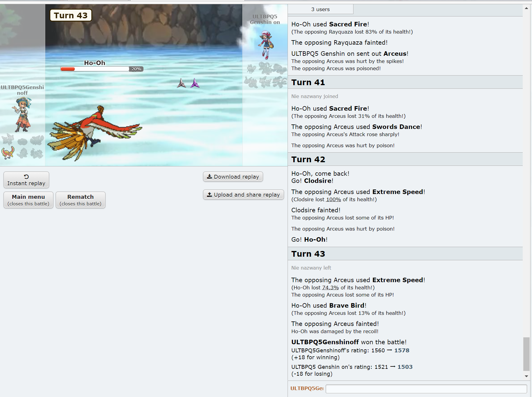Screen dimensions: 532x397
Task: Click the chat message input field
Action: [x=426, y=389]
